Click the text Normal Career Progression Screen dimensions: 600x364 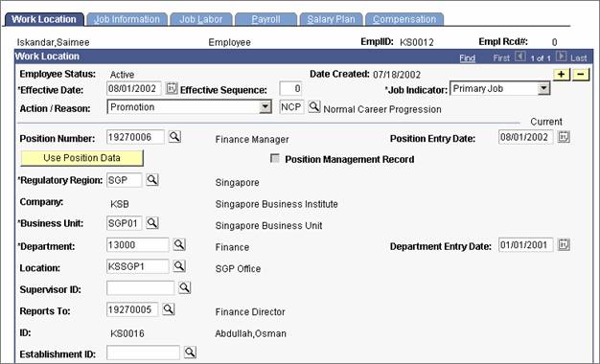click(x=382, y=109)
